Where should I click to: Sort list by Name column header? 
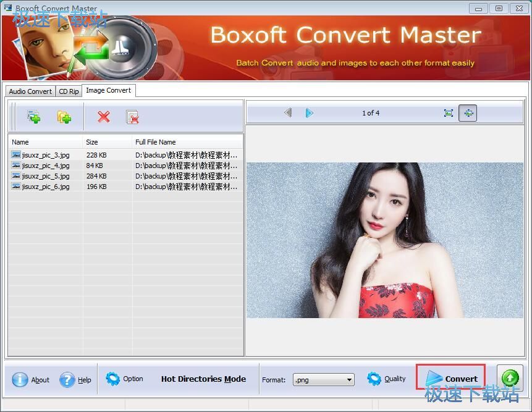(45, 142)
